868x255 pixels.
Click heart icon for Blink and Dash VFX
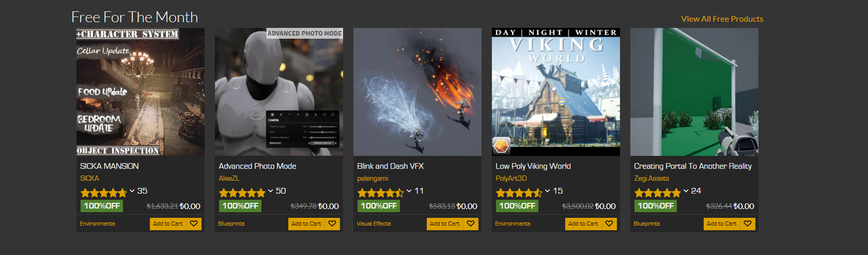[471, 224]
